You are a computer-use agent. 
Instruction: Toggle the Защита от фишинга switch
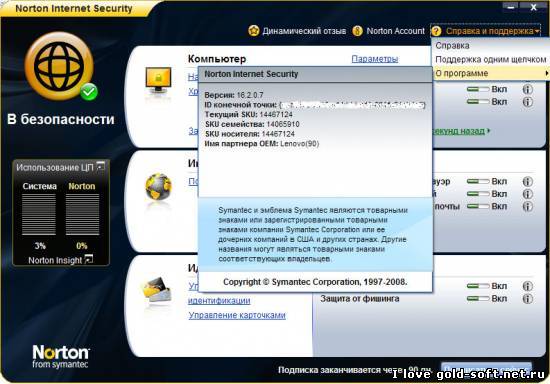[478, 299]
